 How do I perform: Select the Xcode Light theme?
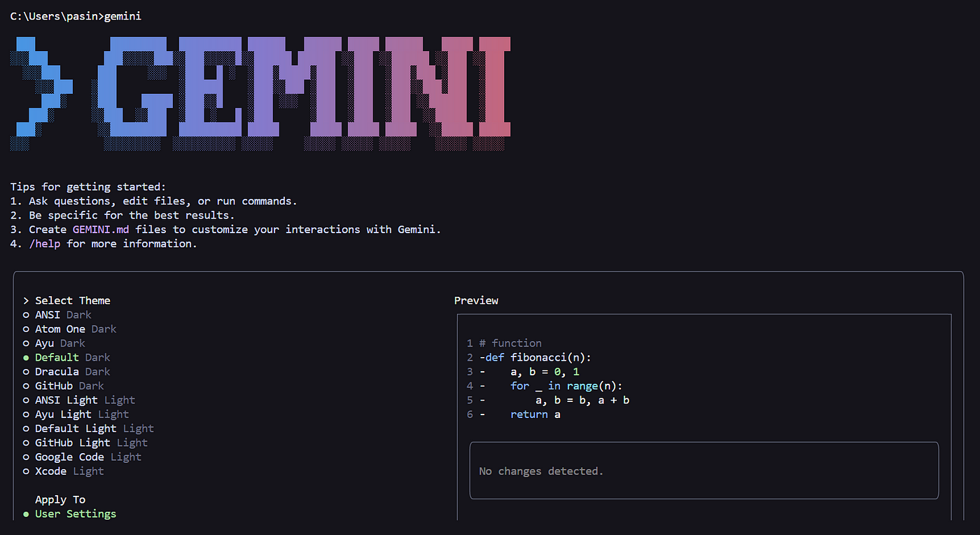64,471
